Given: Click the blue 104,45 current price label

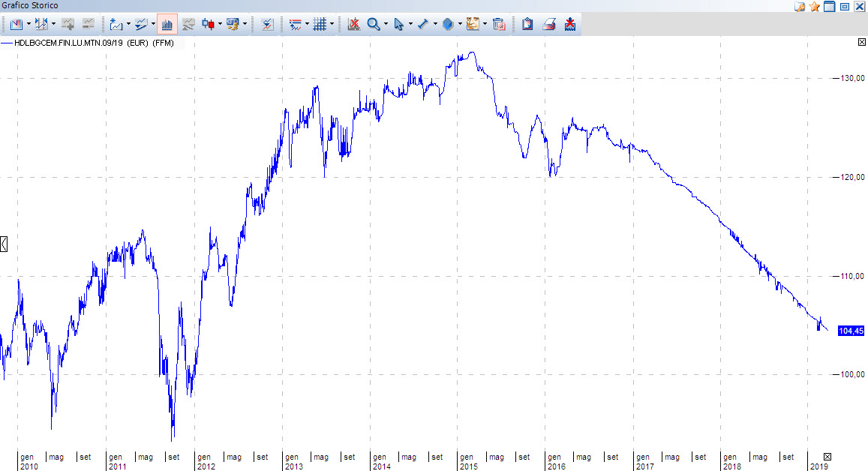Looking at the screenshot, I should 851,331.
